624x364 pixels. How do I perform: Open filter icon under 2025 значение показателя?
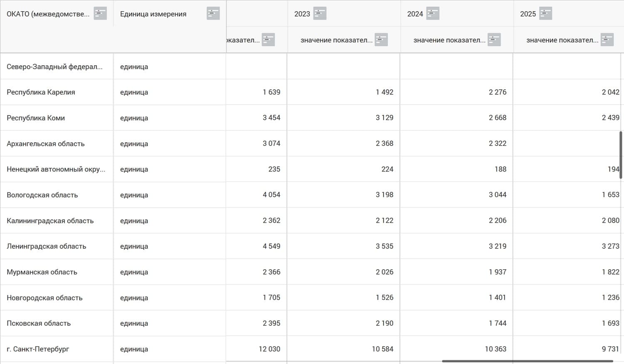point(607,40)
